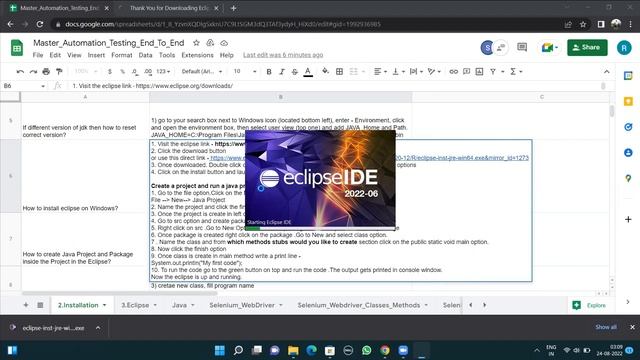
Task: Open Google Tasks in side panel
Action: coord(628,127)
